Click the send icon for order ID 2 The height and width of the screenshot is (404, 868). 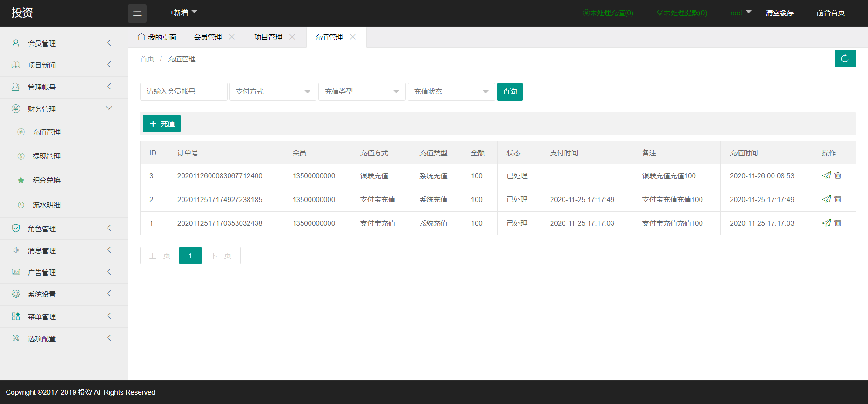827,199
